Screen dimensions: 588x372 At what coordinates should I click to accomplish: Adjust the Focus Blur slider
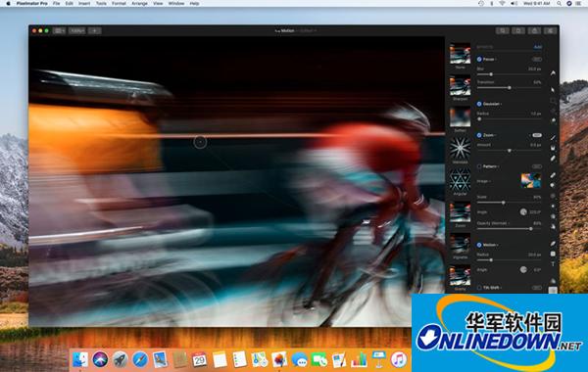(x=509, y=74)
